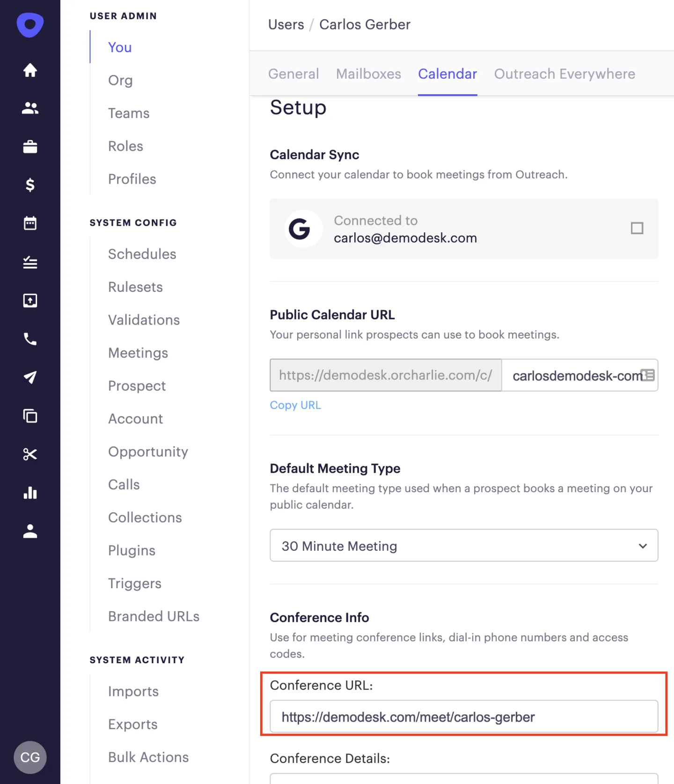The image size is (674, 784).
Task: Click the Conference URL input field
Action: tap(464, 717)
